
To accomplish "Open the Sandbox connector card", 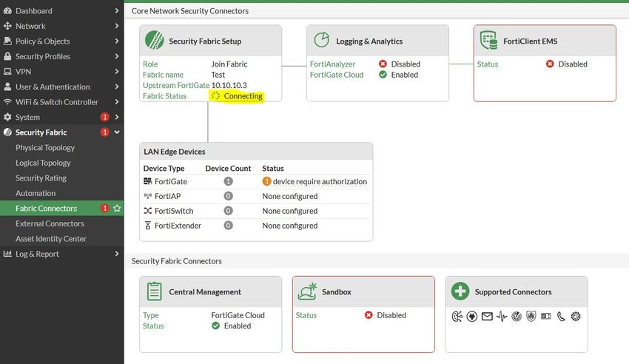I will pyautogui.click(x=363, y=314).
